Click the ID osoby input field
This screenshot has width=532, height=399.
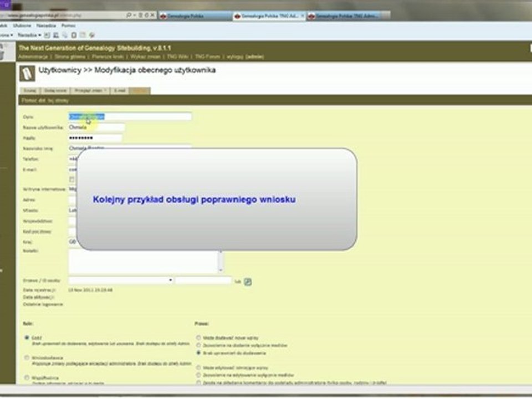click(x=203, y=280)
